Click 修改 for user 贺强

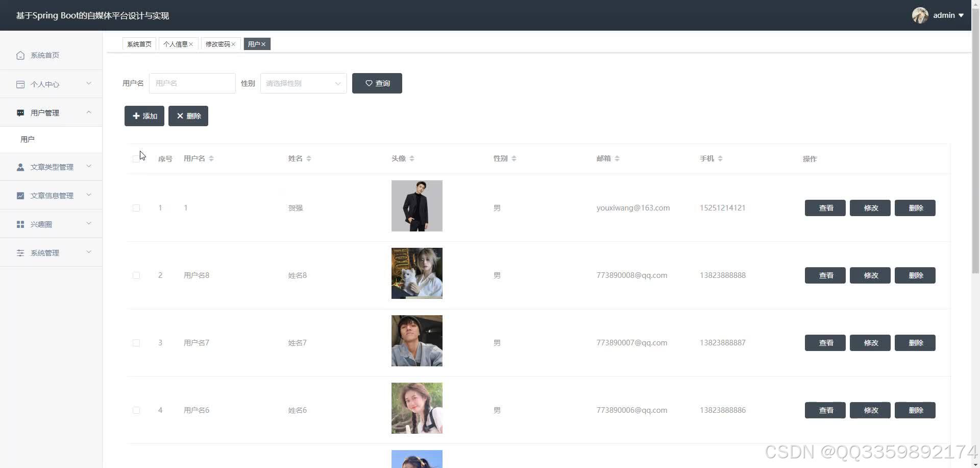870,208
